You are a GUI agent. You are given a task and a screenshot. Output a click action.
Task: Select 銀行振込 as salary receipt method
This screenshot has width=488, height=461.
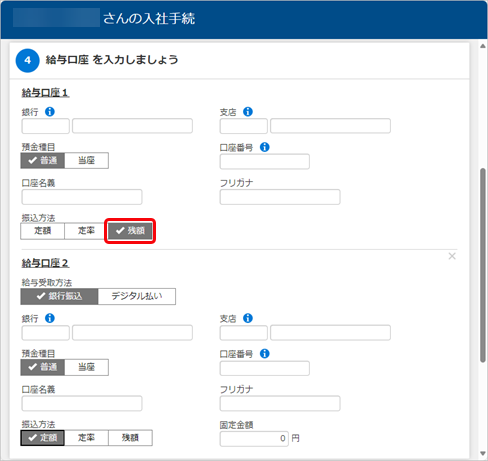[x=59, y=296]
